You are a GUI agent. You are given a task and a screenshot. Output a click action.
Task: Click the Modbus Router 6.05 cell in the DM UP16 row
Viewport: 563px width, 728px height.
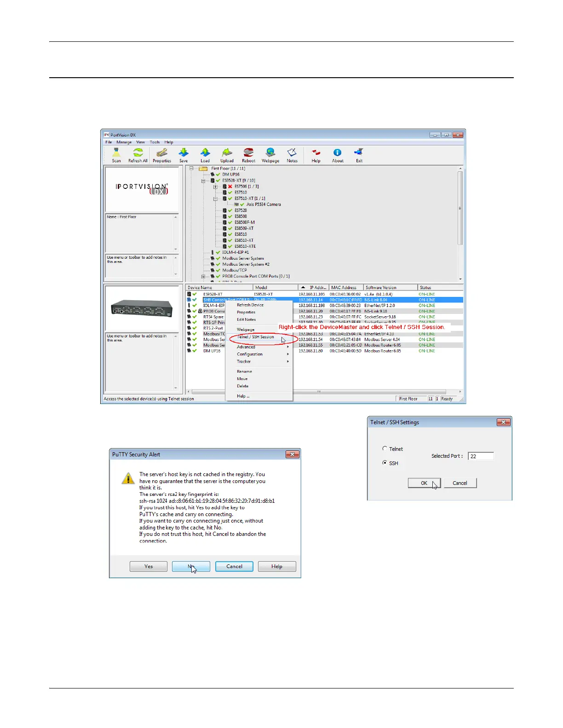tap(383, 351)
